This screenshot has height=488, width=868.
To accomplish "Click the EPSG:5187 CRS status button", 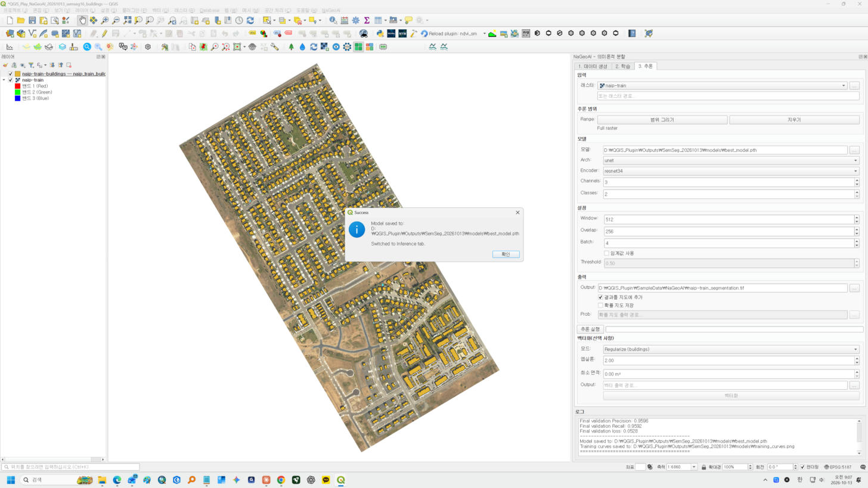I will tap(838, 467).
